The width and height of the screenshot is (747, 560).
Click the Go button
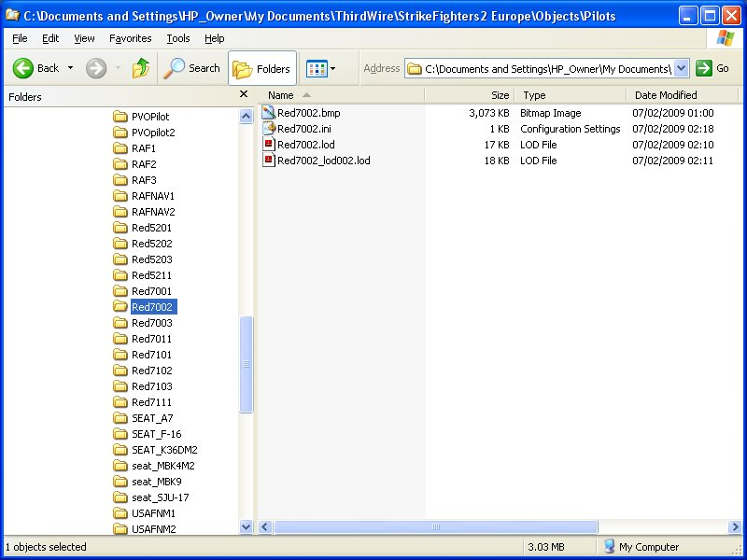[x=712, y=68]
